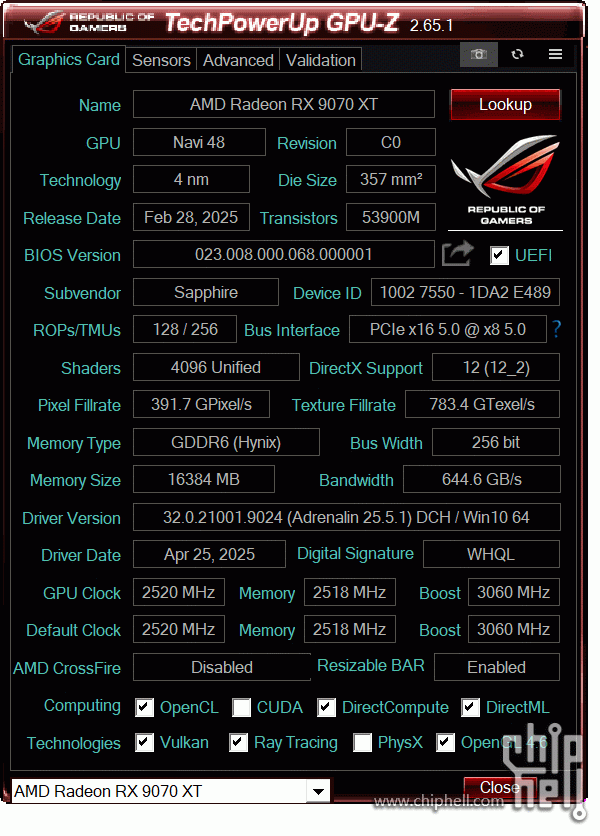The width and height of the screenshot is (600, 836).
Task: Click the Default Clock row Boost value 3060 MHz
Action: [x=514, y=629]
